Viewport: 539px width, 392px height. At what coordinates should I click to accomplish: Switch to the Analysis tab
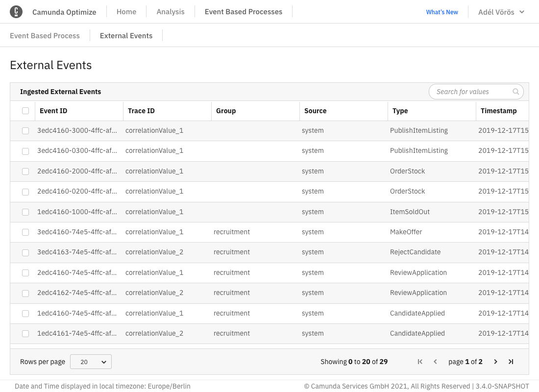[x=171, y=12]
